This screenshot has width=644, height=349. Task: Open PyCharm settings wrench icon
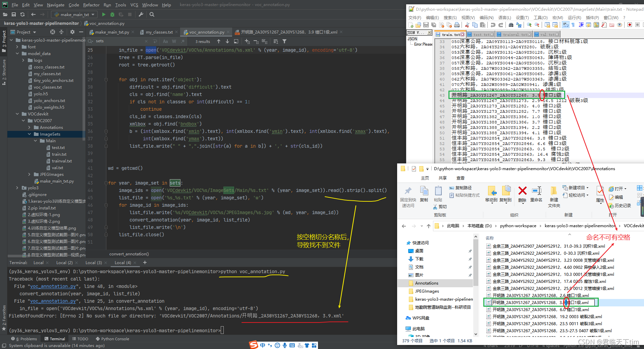[x=141, y=14]
